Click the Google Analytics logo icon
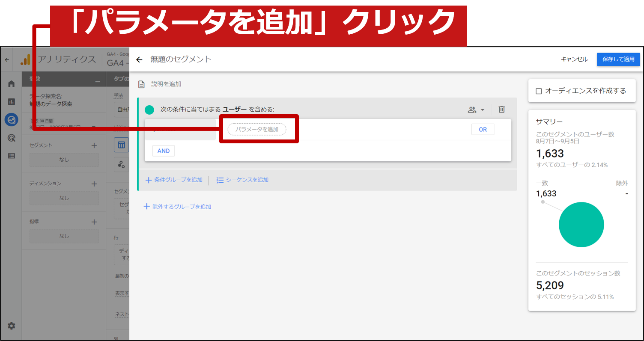644x341 pixels. (25, 59)
